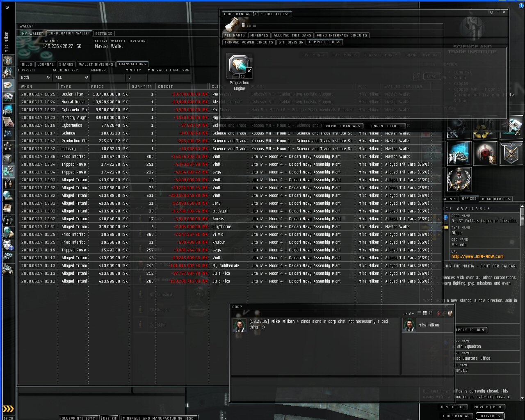This screenshot has width=525, height=420.
Task: Switch corp hangar to icon grid view
Action: (x=244, y=25)
